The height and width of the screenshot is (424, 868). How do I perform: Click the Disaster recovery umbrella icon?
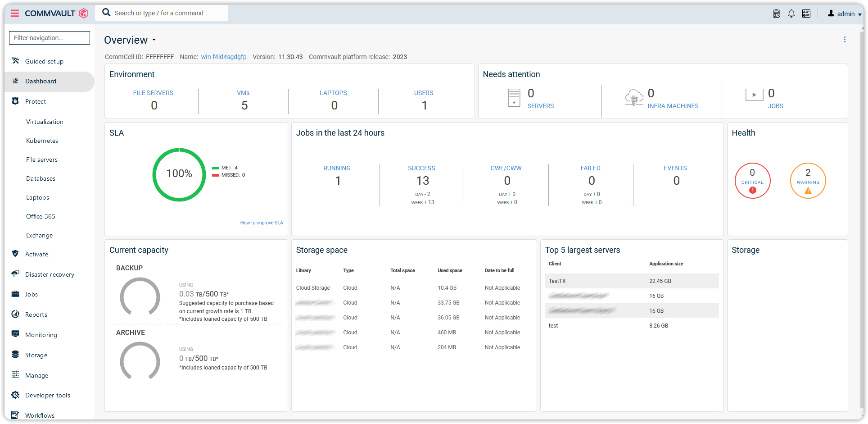tap(15, 274)
